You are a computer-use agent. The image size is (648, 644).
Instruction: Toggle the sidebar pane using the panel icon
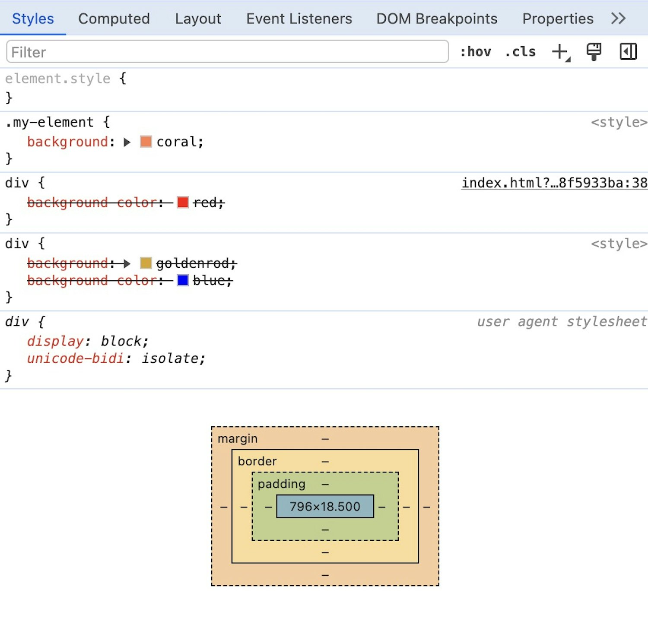point(628,52)
